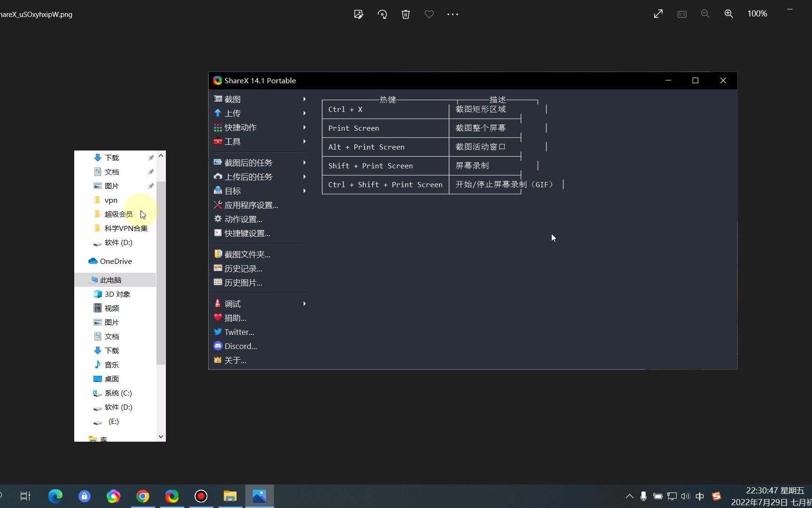Click the explorer tree scroll down arrow

click(161, 437)
